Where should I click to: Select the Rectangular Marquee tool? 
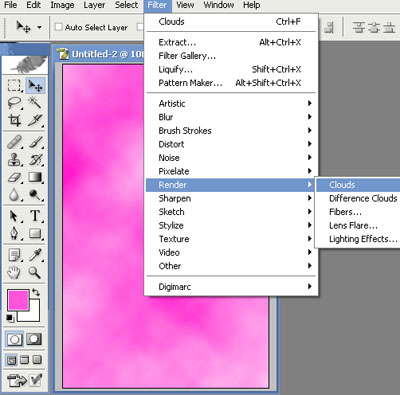click(14, 85)
